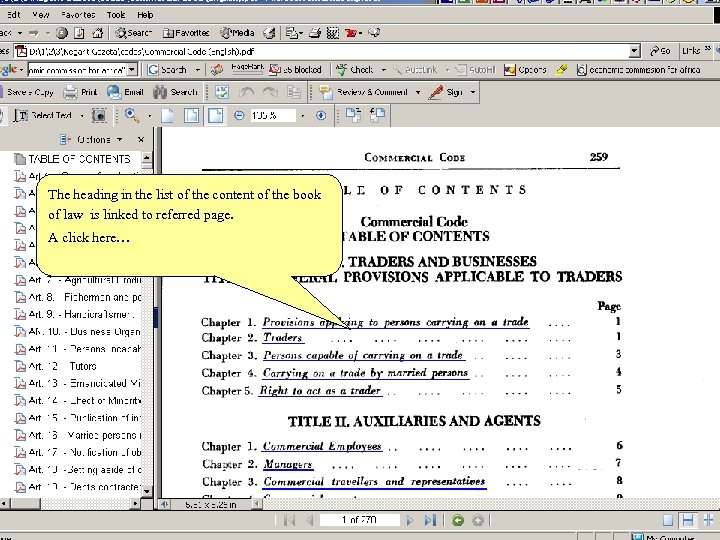Open the Zoom tool dropdown arrow
The image size is (720, 540).
pos(150,116)
